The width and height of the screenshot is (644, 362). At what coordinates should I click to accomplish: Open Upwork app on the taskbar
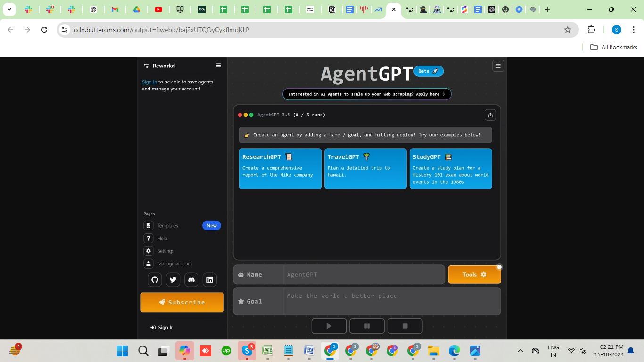point(226,351)
